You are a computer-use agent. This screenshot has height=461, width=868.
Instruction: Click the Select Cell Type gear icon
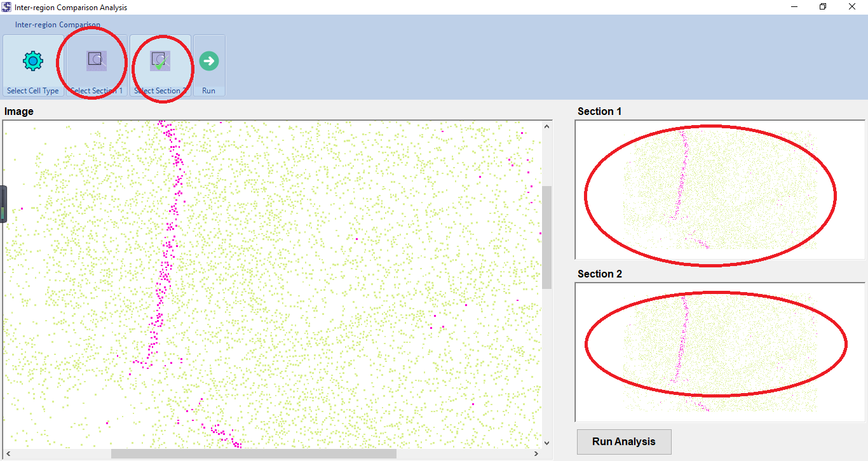click(33, 62)
